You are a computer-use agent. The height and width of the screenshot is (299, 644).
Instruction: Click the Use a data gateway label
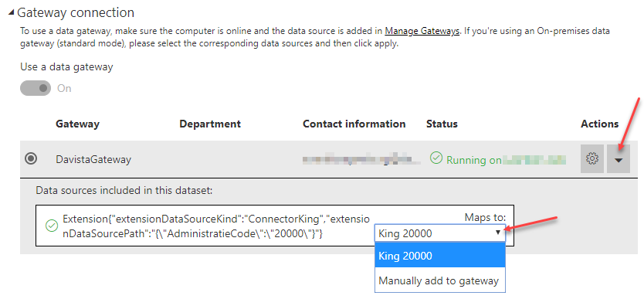(x=66, y=66)
